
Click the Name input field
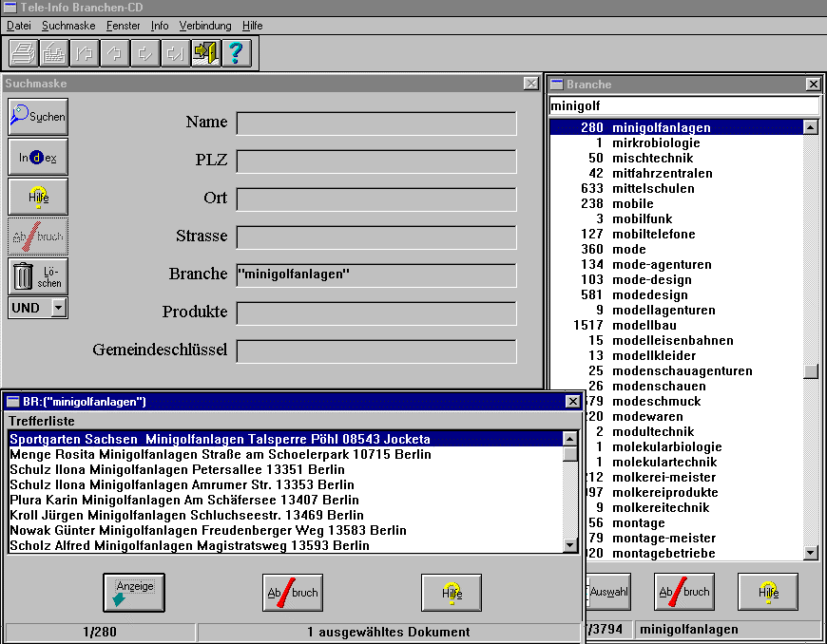(x=375, y=123)
